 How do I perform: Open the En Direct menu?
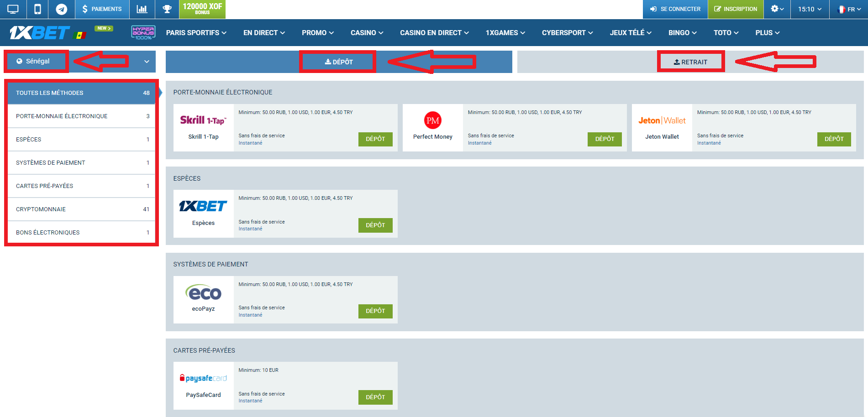point(264,33)
